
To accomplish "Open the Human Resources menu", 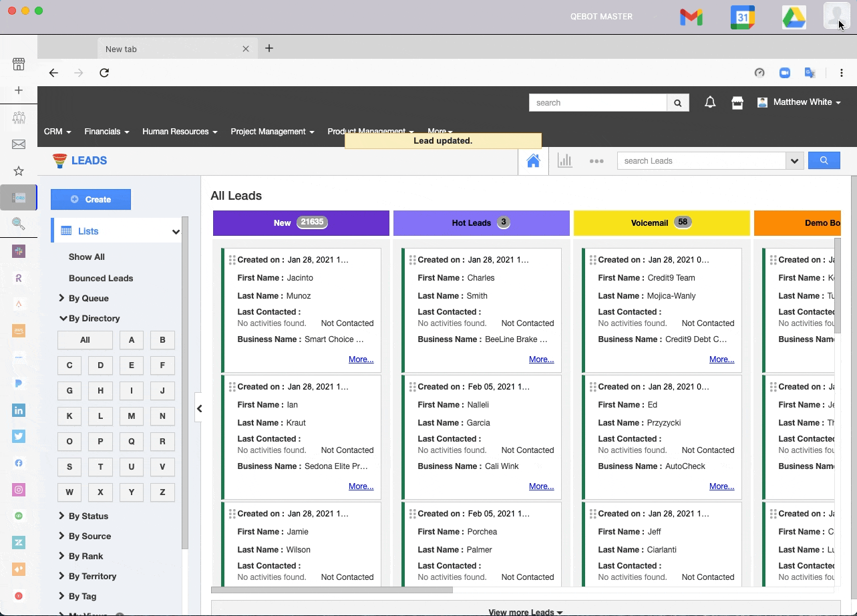I will point(180,132).
